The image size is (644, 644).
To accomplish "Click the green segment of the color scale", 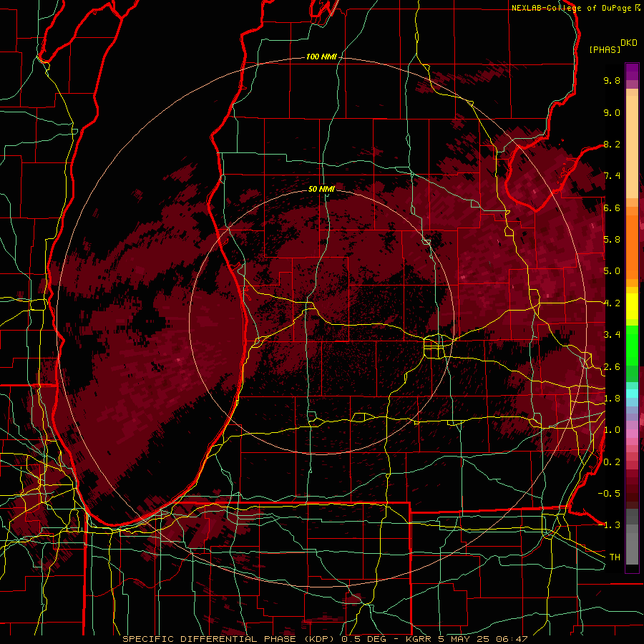I will pyautogui.click(x=632, y=353).
